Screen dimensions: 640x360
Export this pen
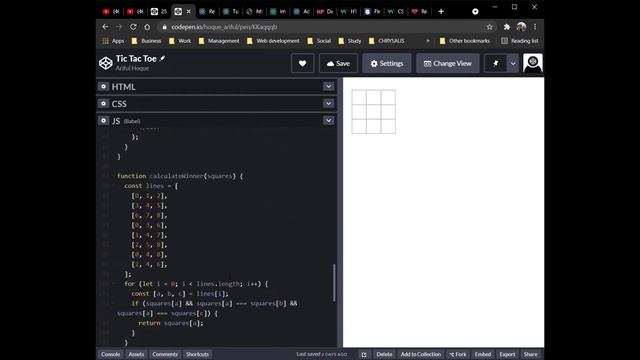point(507,354)
